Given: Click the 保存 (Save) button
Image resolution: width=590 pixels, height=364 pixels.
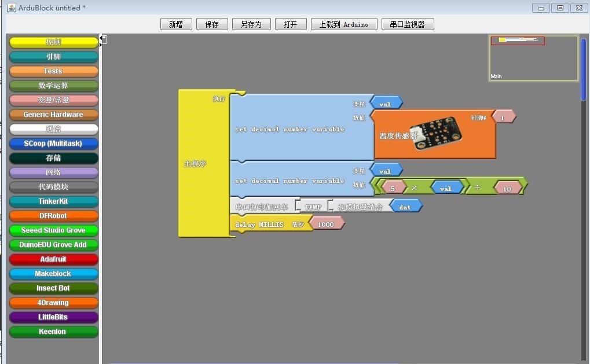Looking at the screenshot, I should (212, 24).
